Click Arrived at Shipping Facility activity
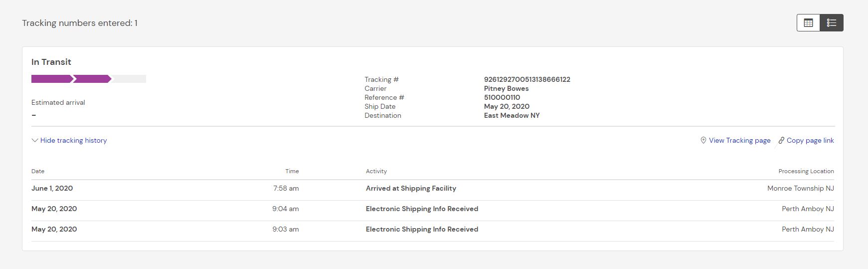Image resolution: width=868 pixels, height=269 pixels. click(410, 189)
